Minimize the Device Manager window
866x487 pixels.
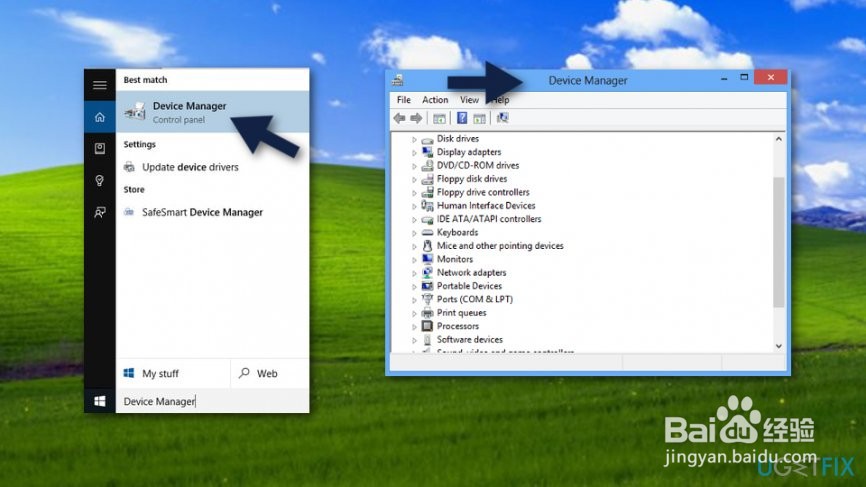724,78
